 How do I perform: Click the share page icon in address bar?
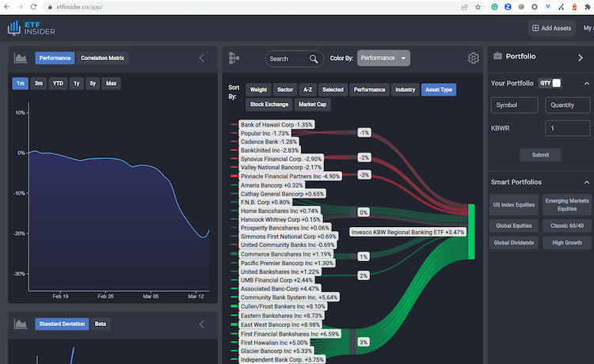(464, 7)
